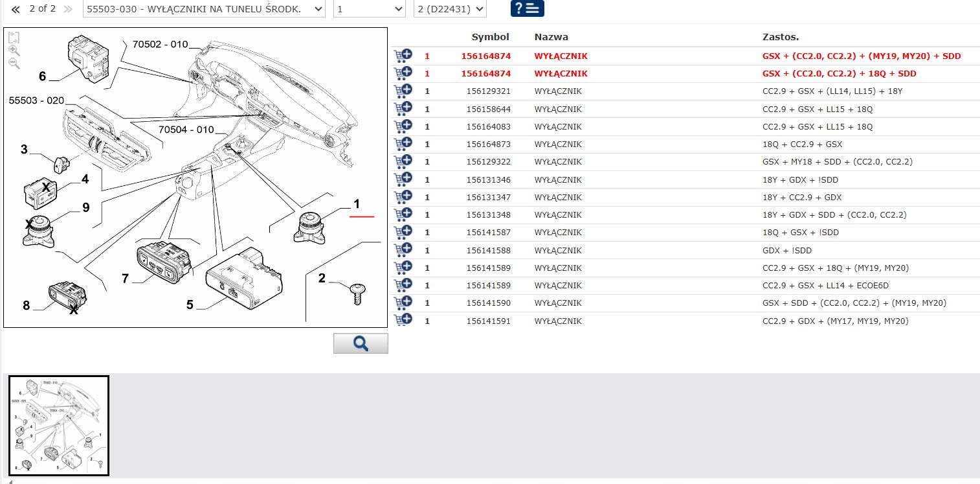Select callout number 3 in the diagram

point(24,150)
